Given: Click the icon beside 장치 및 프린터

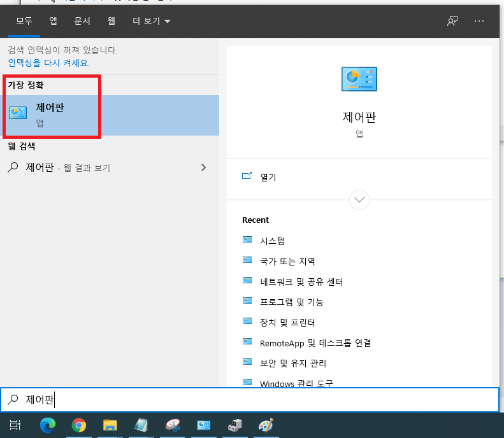Looking at the screenshot, I should pyautogui.click(x=247, y=321).
